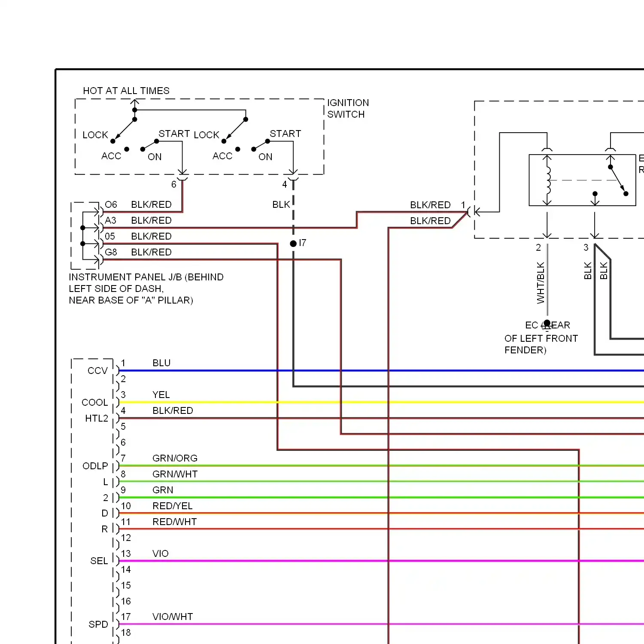Click pin number 17 on the connector
The width and height of the screenshot is (644, 644).
coord(126,617)
